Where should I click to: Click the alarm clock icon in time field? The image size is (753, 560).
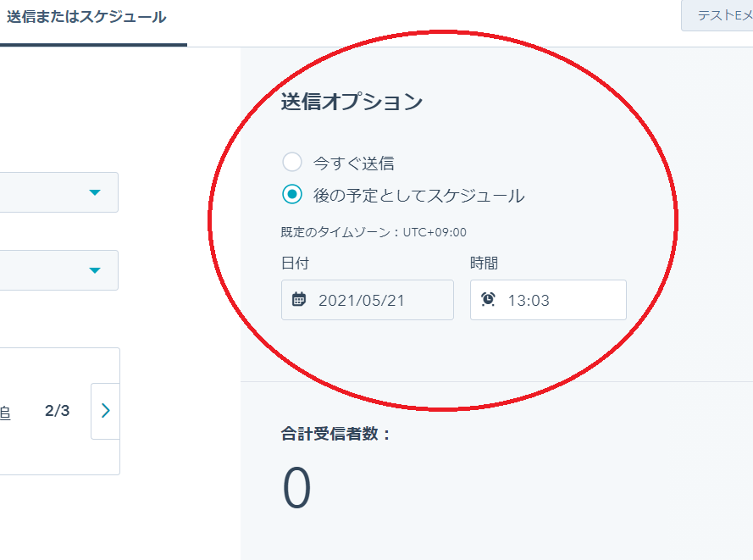point(488,299)
